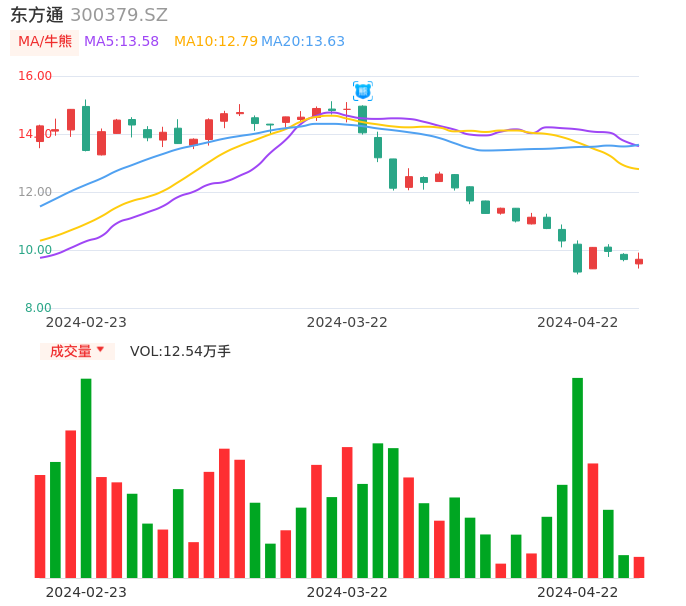Select the MA/牛熊 indicator button
Image resolution: width=686 pixels, height=606 pixels.
pos(45,42)
